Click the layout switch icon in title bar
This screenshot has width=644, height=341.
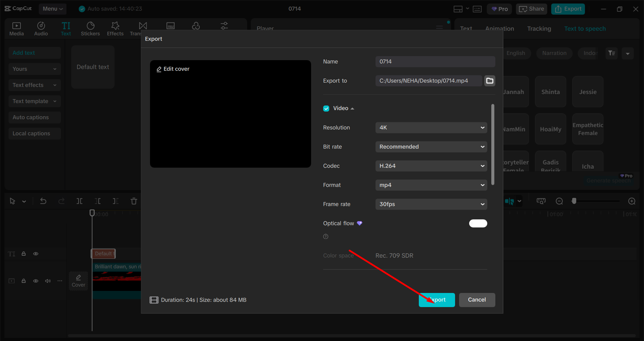click(x=458, y=9)
